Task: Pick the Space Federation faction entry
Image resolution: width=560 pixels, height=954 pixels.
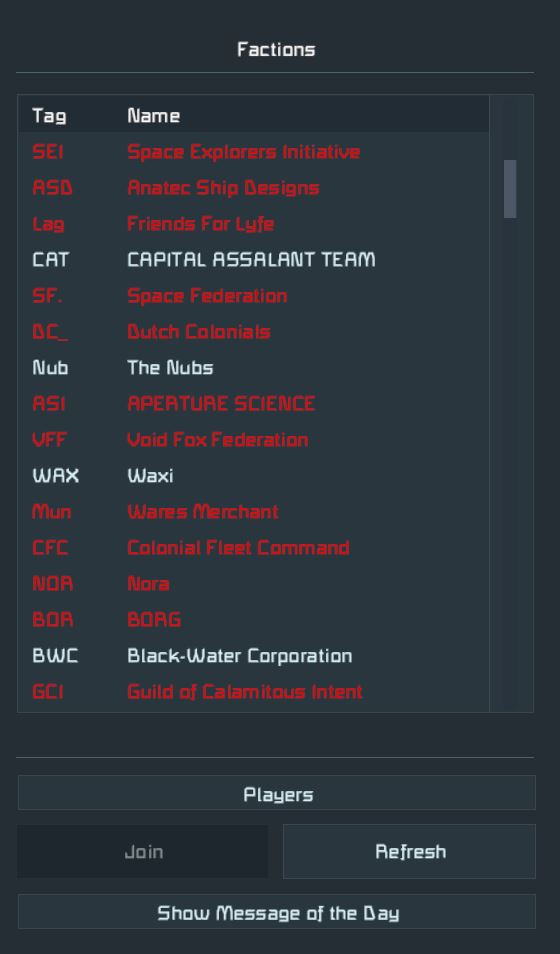Action: (x=253, y=296)
